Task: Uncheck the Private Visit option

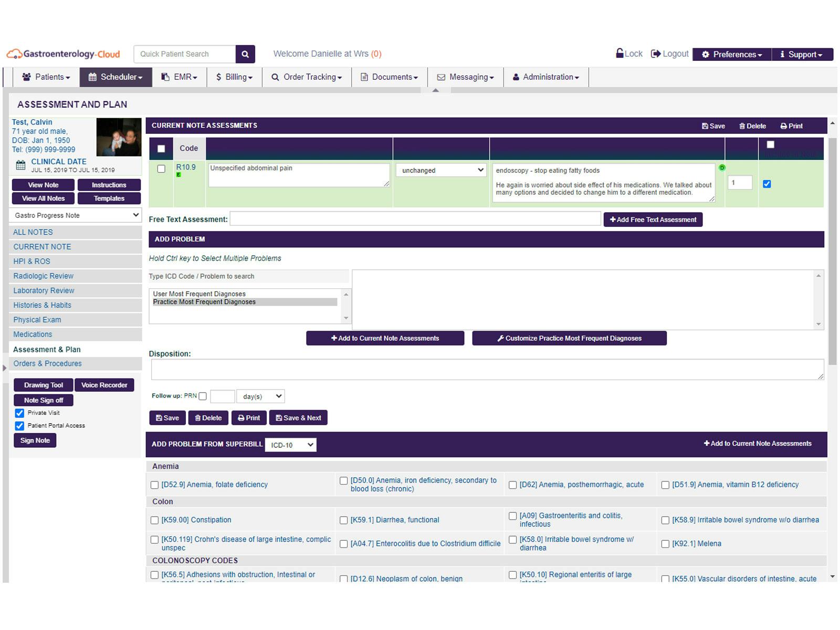Action: coord(20,413)
